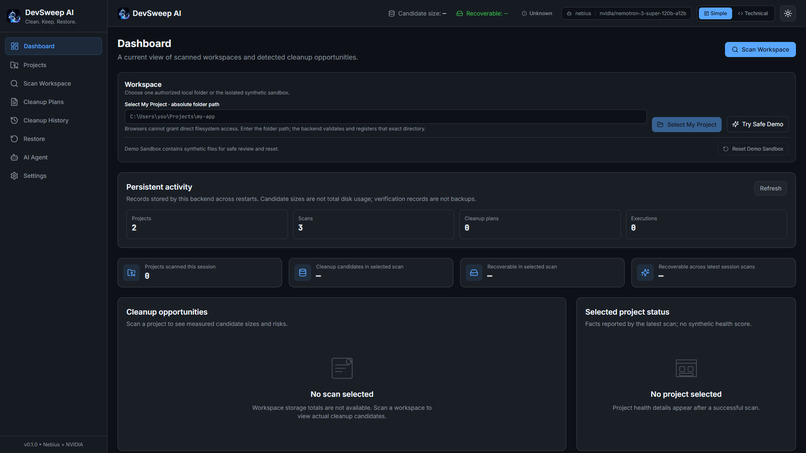Viewport: 806px width, 453px height.
Task: Click the Try Safe Demo button
Action: click(757, 124)
